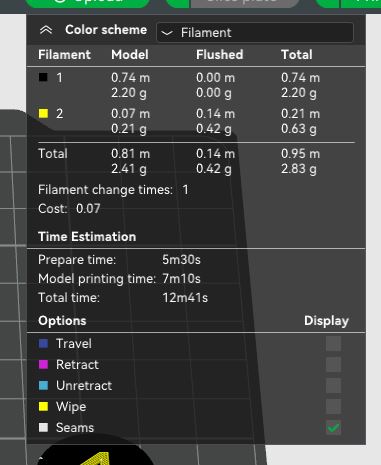Viewport: 381px width, 465px height.
Task: Enable the Retract display checkbox
Action: (x=333, y=365)
